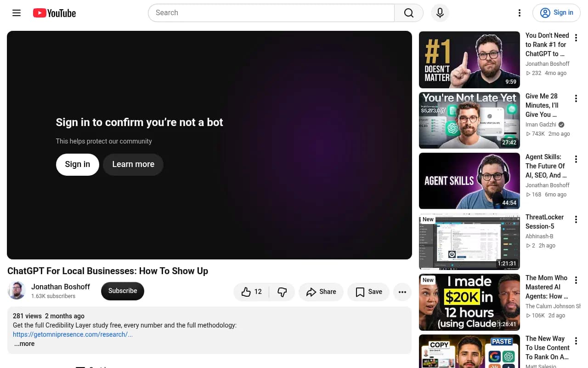Open the "AGENT SKILLS" thumbnail

coord(469,181)
